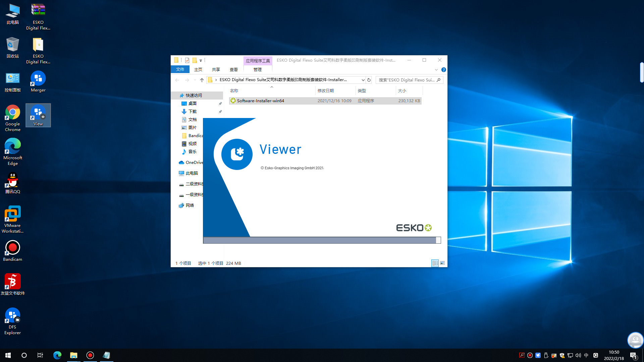Click the 管理 ribbon tab button
The height and width of the screenshot is (362, 644).
tap(257, 69)
